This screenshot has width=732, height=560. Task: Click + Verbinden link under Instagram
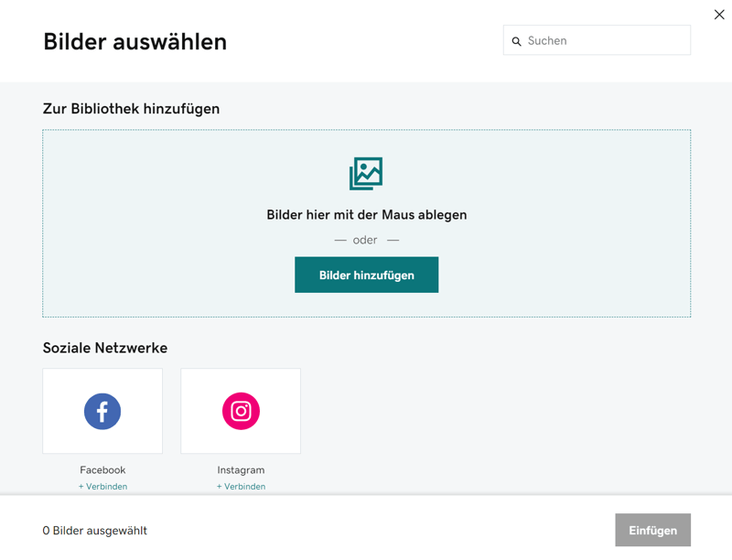click(241, 486)
